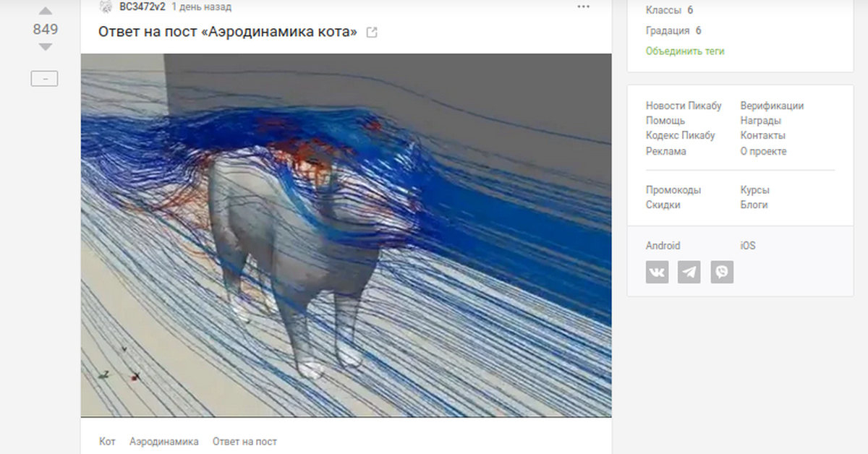Screen dimensions: 868x454
Task: Open the Android app link
Action: [663, 246]
